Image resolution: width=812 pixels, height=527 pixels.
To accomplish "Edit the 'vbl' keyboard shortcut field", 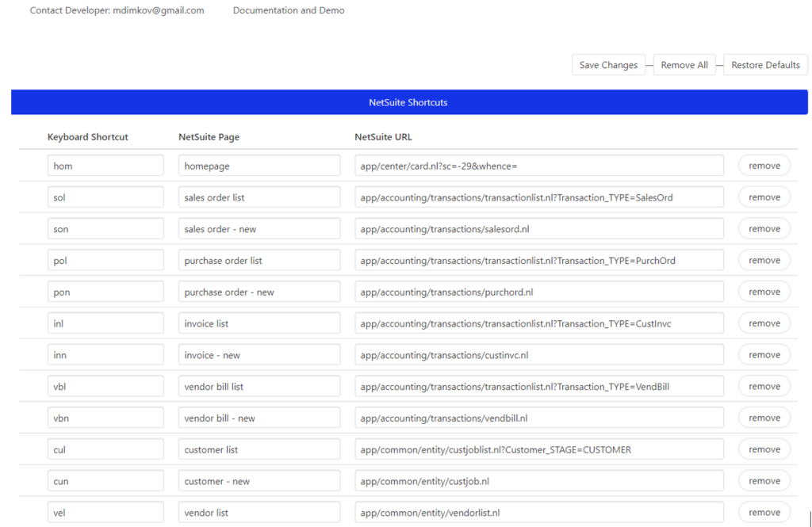I will click(105, 386).
